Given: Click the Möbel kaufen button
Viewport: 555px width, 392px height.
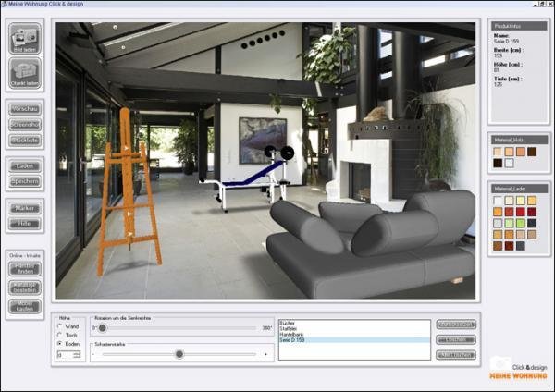Looking at the screenshot, I should (25, 306).
